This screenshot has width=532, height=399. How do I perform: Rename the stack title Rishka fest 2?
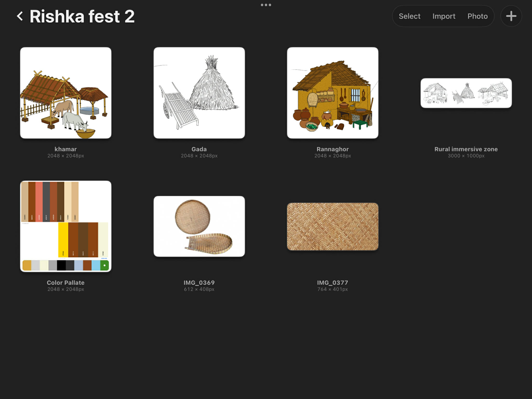[x=82, y=16]
